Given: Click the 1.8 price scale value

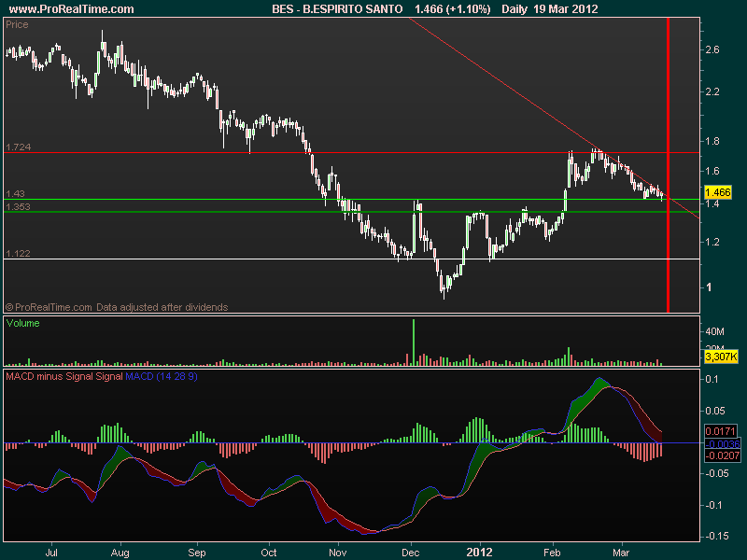Looking at the screenshot, I should tap(712, 141).
